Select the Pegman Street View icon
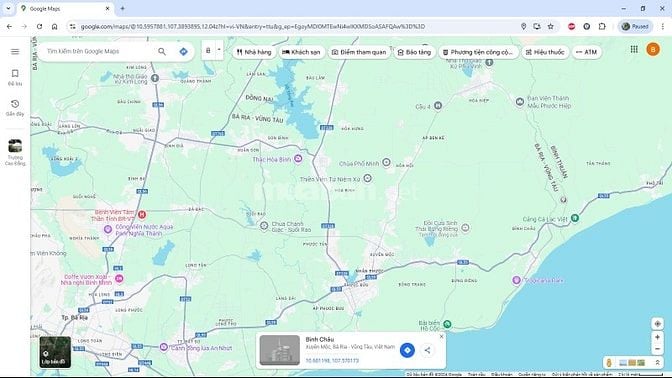The width and height of the screenshot is (672, 378). tap(609, 363)
